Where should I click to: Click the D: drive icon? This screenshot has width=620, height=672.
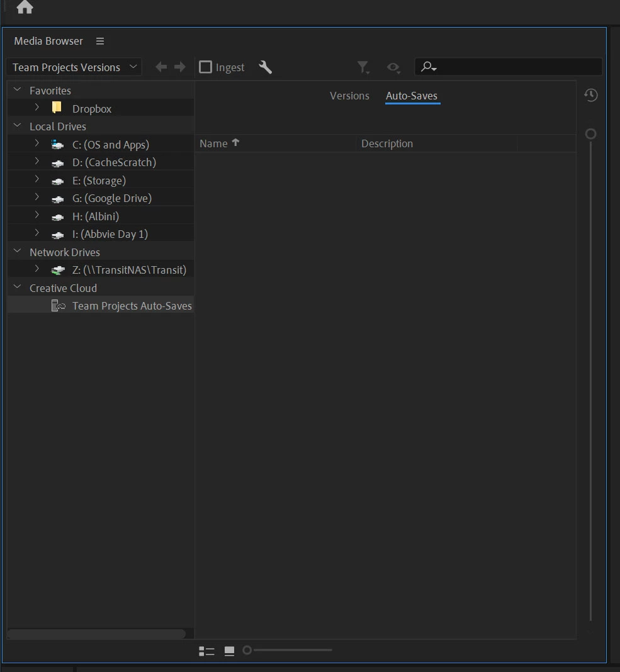(x=57, y=164)
